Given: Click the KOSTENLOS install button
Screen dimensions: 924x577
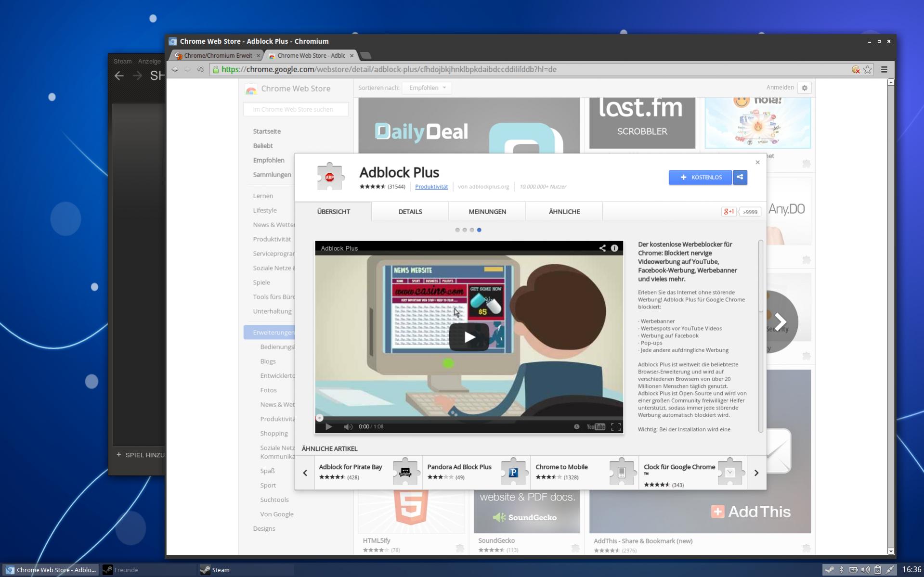Looking at the screenshot, I should 700,177.
